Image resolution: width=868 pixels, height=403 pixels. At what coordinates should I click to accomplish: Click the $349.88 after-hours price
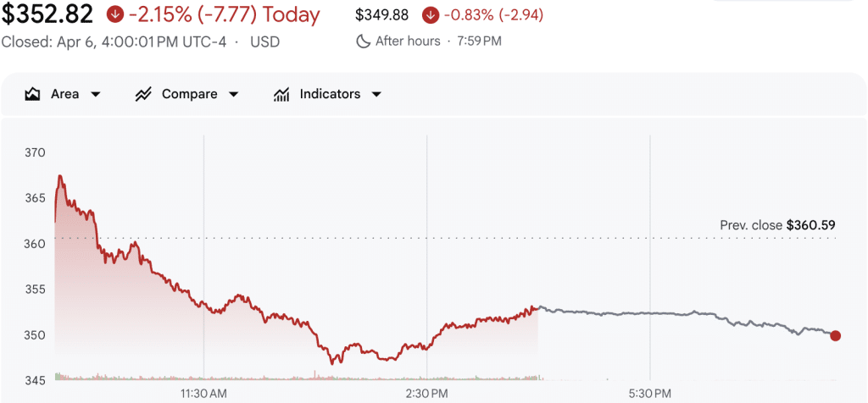tap(381, 15)
